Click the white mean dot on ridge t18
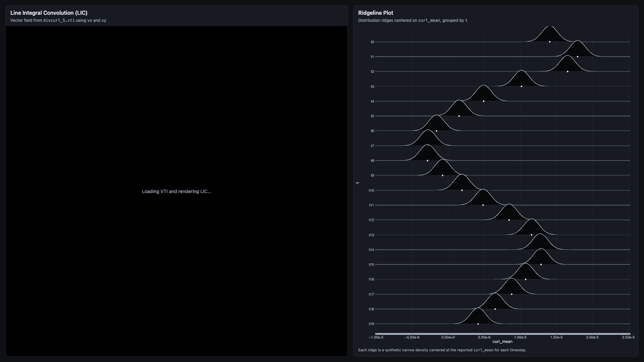The height and width of the screenshot is (362, 644). (x=495, y=309)
